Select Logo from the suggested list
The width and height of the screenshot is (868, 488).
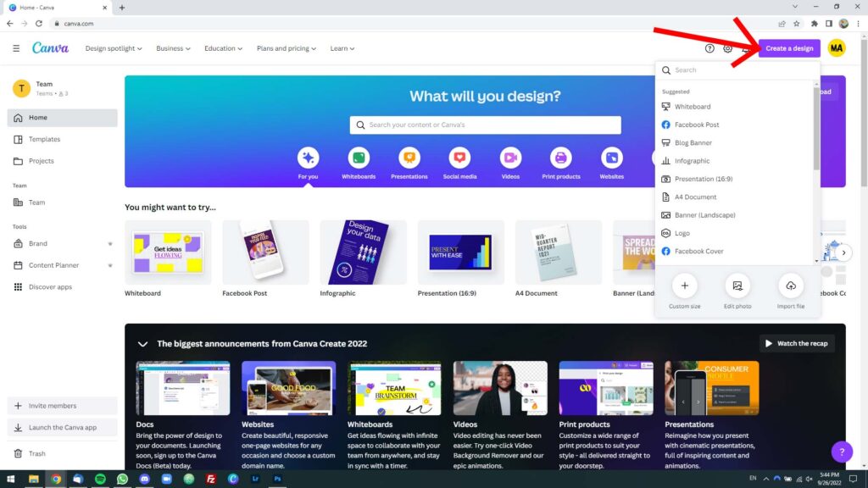click(735, 233)
